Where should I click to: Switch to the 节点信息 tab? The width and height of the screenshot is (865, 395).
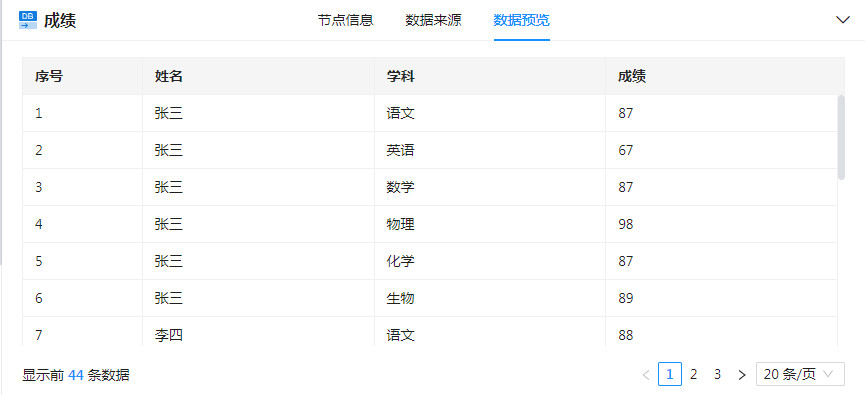[x=345, y=20]
